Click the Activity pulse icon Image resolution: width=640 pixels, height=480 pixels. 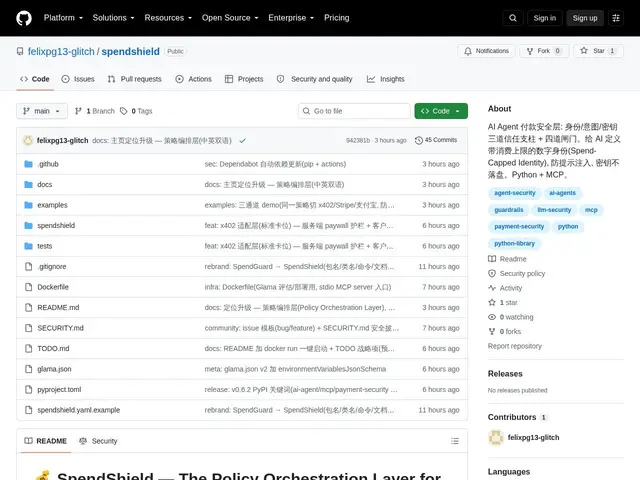(492, 288)
